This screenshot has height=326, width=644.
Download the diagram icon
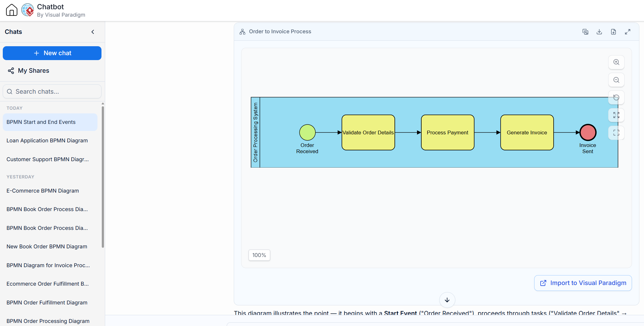599,32
